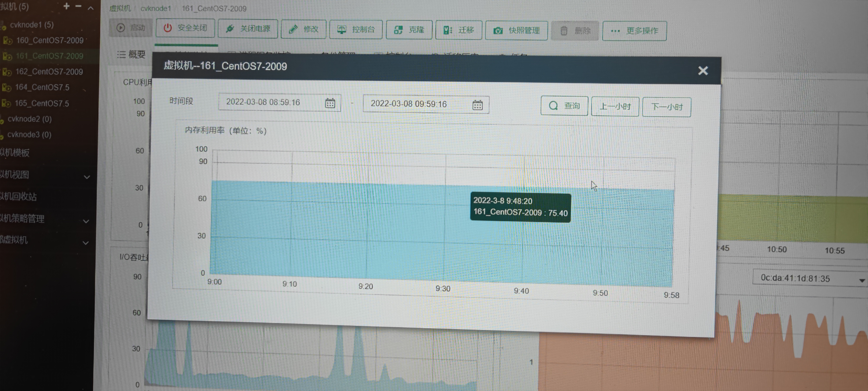Collapse the virtual machine list chevron

pyautogui.click(x=91, y=8)
